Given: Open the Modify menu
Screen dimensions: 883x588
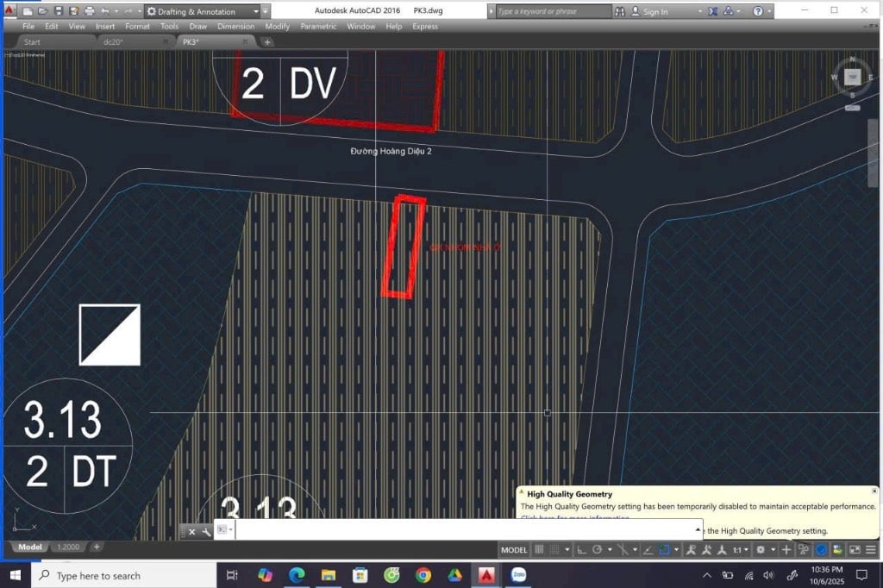Looking at the screenshot, I should 277,27.
